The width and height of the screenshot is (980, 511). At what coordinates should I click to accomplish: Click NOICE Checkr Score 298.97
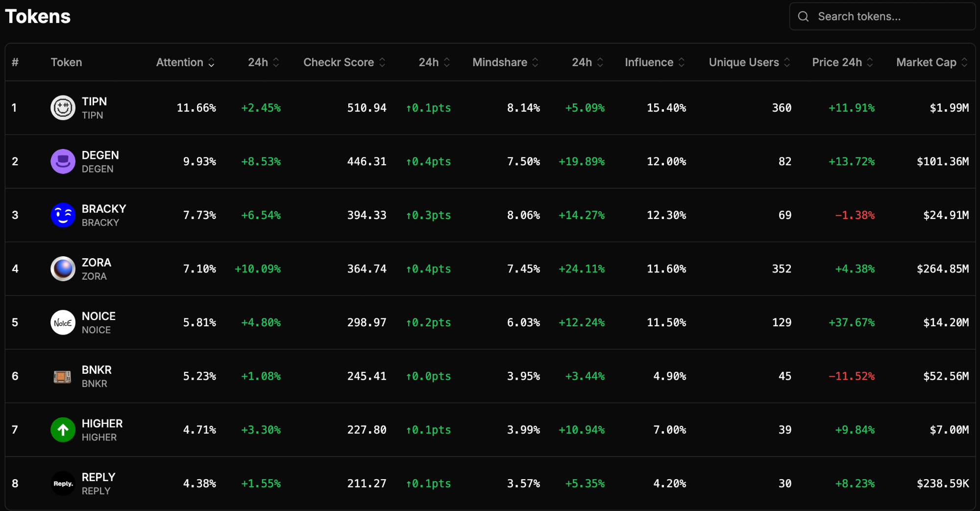tap(367, 322)
